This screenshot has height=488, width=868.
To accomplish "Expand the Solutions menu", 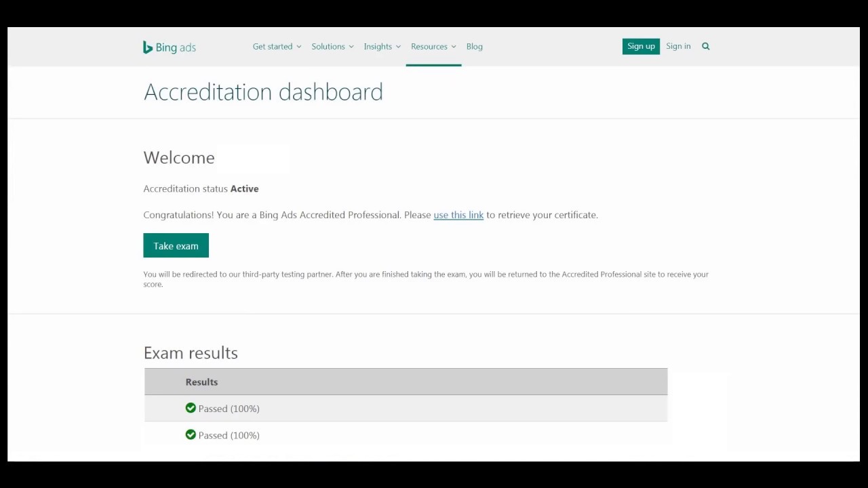I will pos(332,46).
